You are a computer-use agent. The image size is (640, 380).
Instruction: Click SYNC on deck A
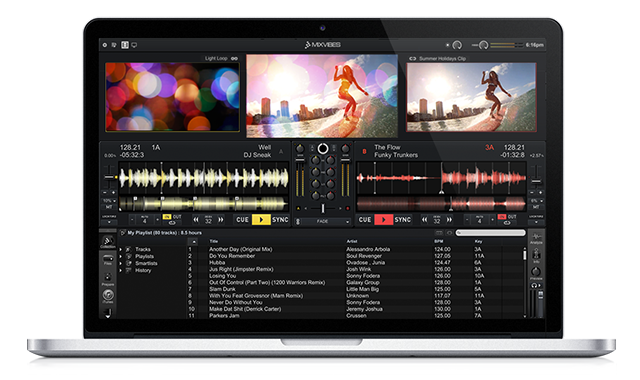pyautogui.click(x=280, y=220)
